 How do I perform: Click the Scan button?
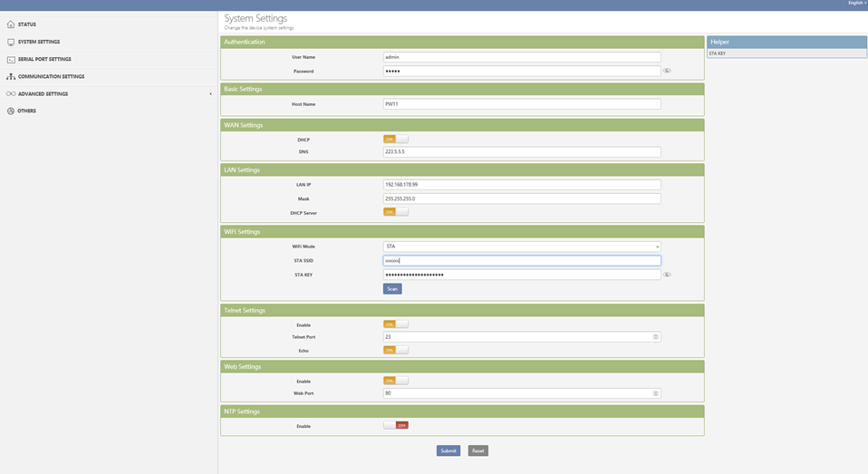[392, 289]
